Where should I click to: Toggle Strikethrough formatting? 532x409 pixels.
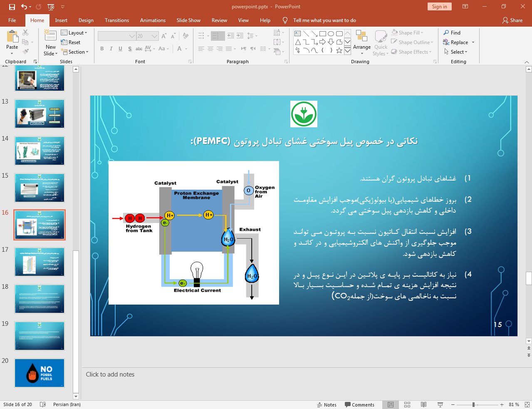139,49
